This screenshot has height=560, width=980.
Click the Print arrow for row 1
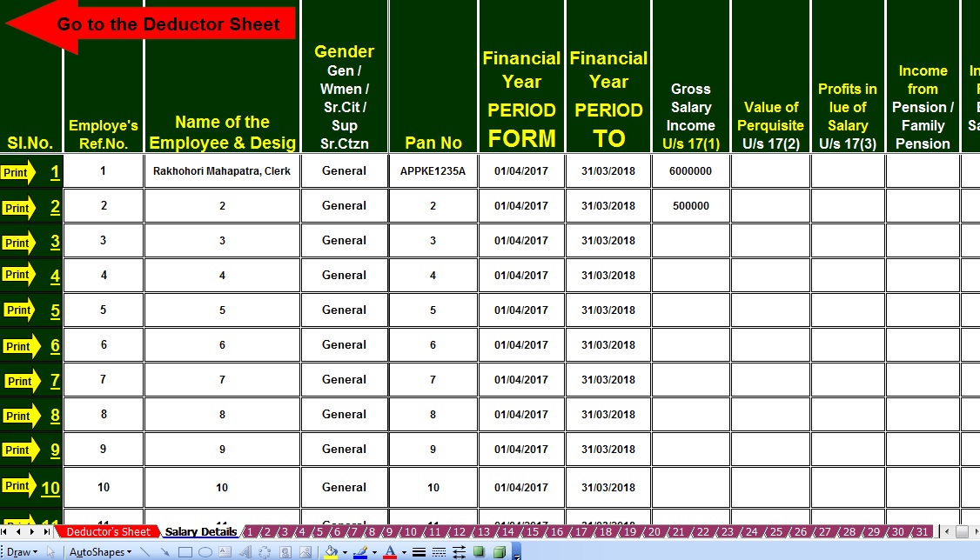pyautogui.click(x=18, y=173)
